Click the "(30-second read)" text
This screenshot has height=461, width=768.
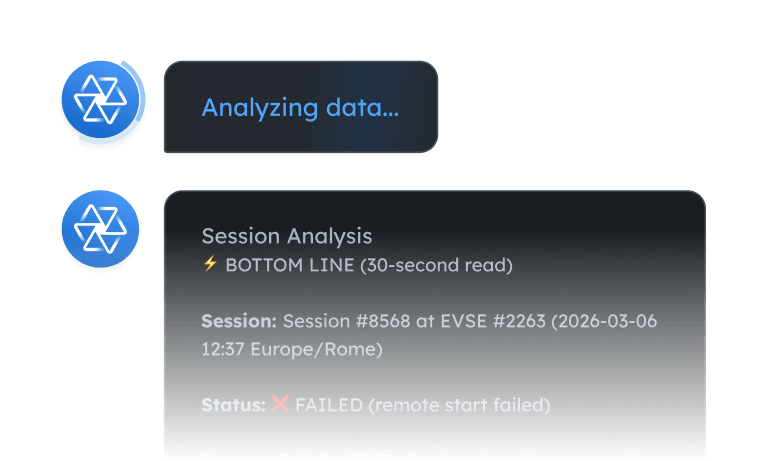[x=435, y=265]
